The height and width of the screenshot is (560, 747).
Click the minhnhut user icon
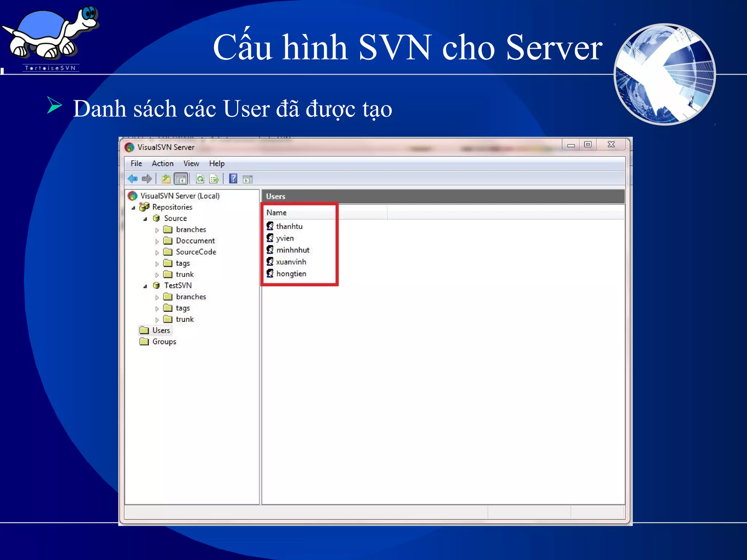click(270, 250)
